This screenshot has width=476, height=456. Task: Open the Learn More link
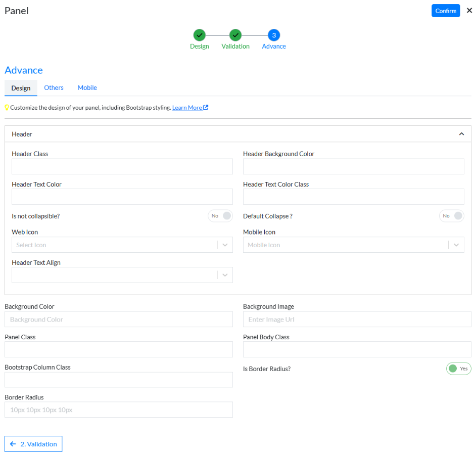pyautogui.click(x=187, y=108)
